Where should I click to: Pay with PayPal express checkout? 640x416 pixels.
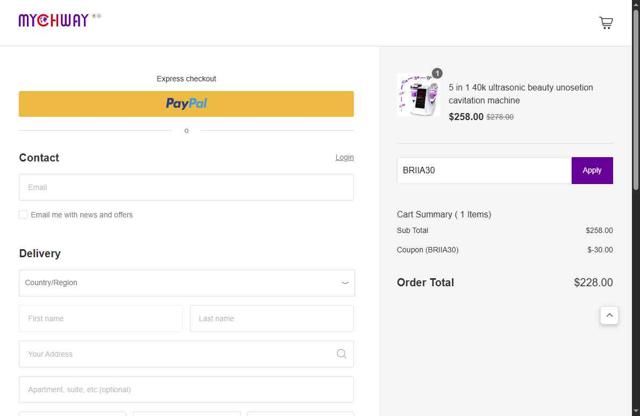coord(186,104)
